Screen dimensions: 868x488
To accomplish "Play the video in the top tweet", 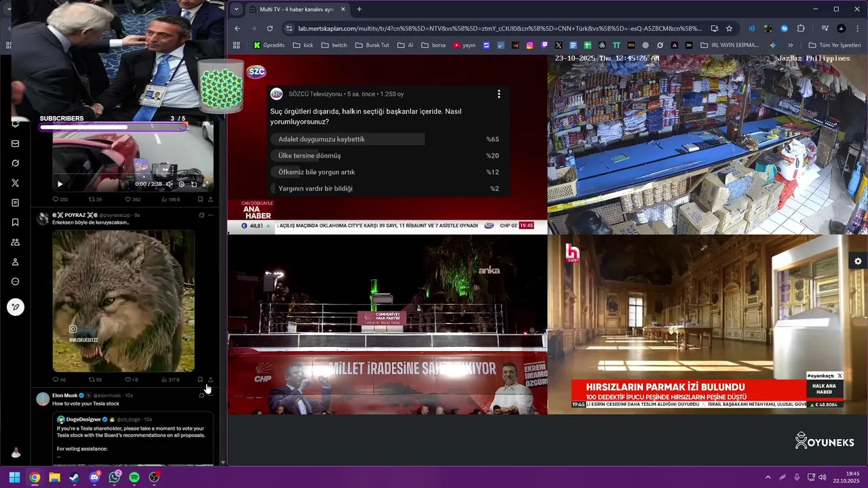I will pos(60,184).
